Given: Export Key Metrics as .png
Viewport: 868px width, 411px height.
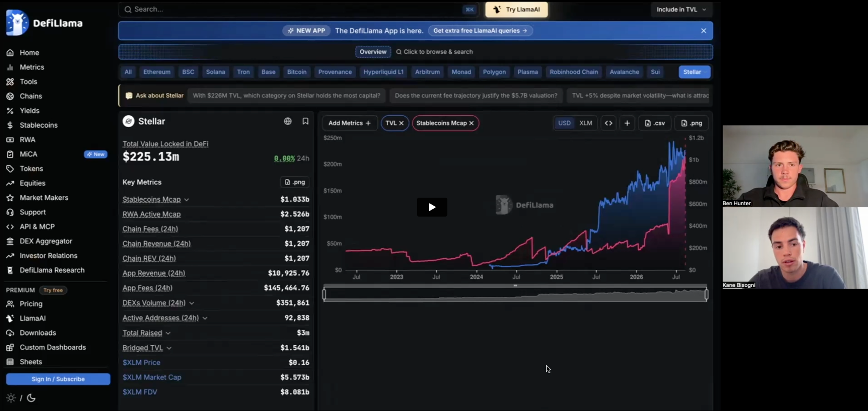Looking at the screenshot, I should [295, 182].
